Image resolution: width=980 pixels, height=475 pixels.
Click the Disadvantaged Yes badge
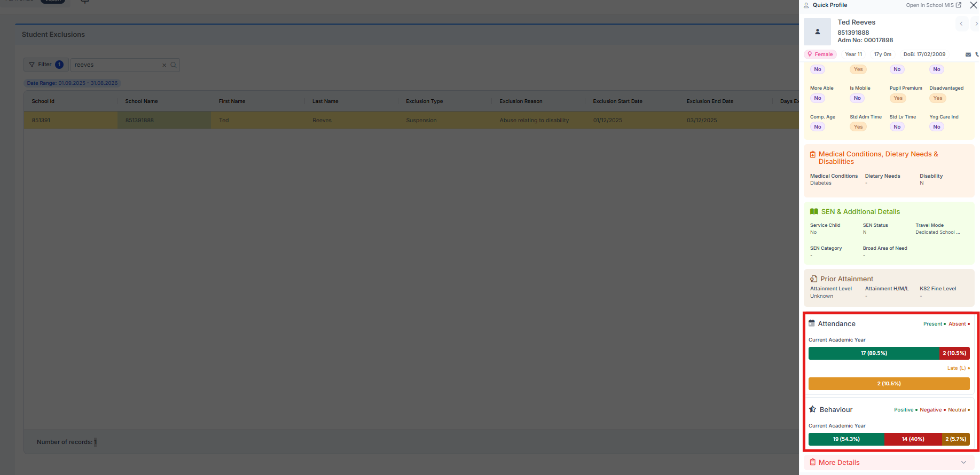tap(937, 98)
